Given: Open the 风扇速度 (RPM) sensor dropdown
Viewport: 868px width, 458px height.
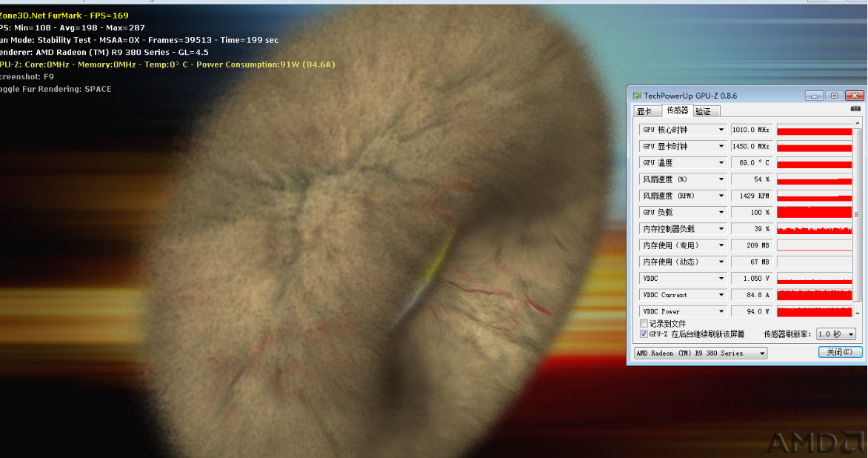Looking at the screenshot, I should pos(721,196).
